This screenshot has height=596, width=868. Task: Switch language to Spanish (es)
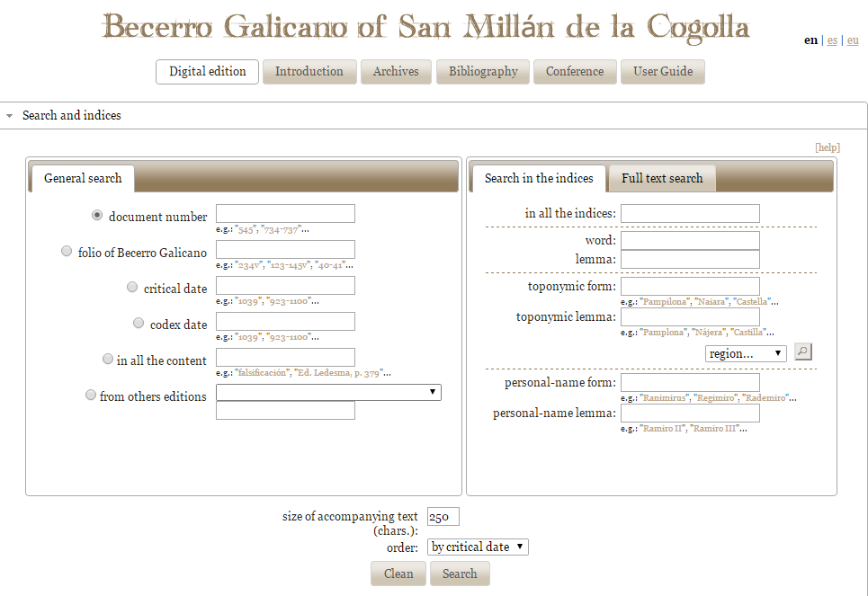(x=832, y=40)
